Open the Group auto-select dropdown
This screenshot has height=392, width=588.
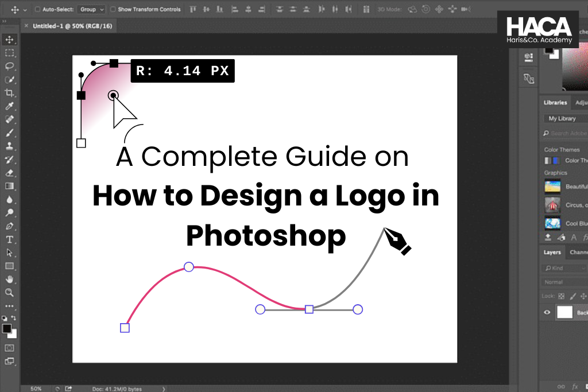coord(91,9)
